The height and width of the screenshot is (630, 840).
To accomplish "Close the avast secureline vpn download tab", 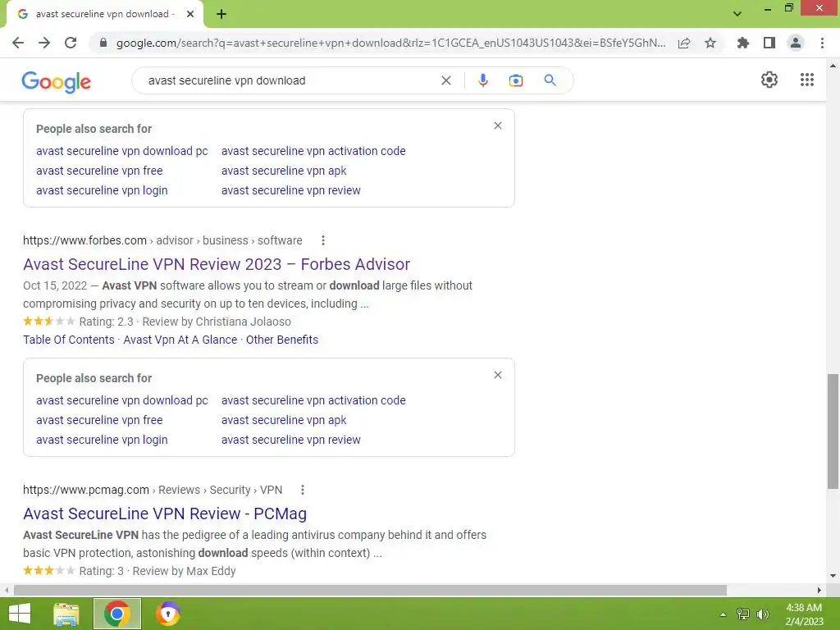I will click(x=190, y=14).
